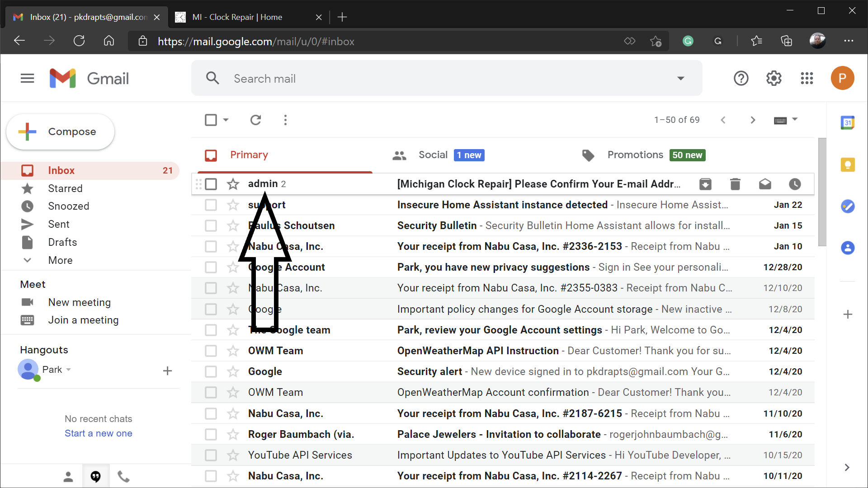
Task: Open Google Calendar side panel
Action: (x=848, y=122)
